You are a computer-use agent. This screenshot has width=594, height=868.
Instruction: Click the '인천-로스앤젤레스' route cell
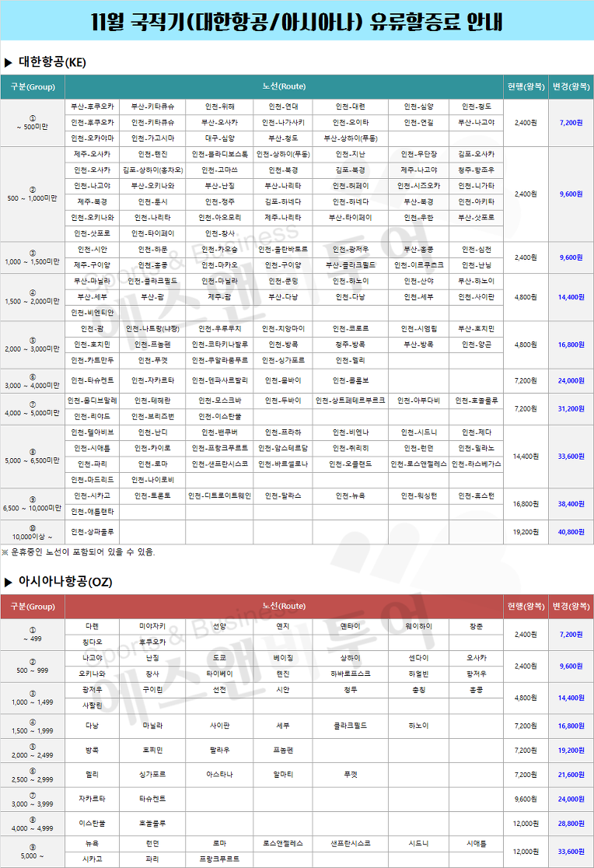(x=418, y=464)
